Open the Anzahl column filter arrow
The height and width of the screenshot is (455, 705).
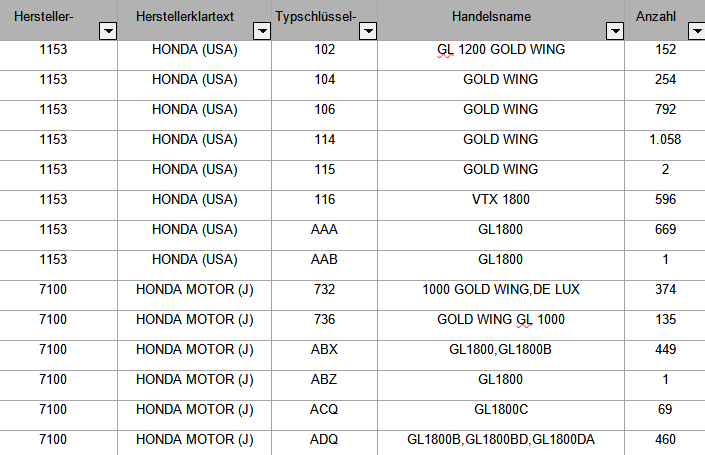tap(697, 31)
